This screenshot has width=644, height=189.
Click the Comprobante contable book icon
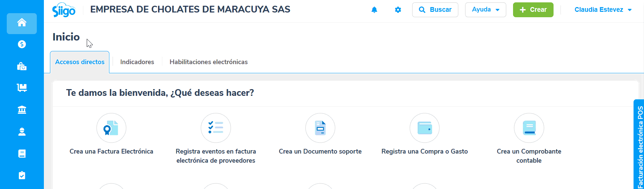(x=529, y=128)
